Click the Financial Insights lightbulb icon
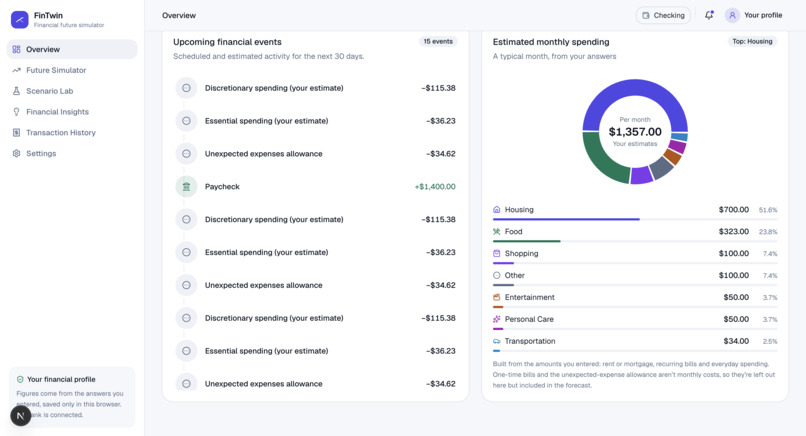806x436 pixels. pos(16,112)
